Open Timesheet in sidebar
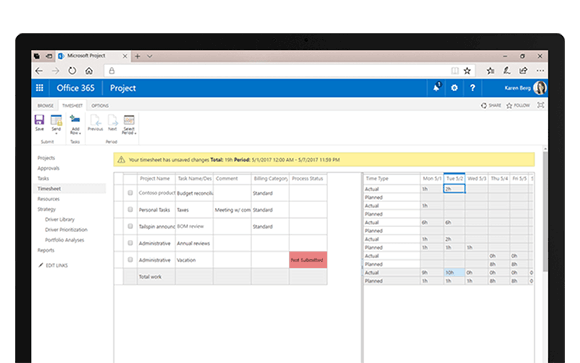 coord(49,189)
